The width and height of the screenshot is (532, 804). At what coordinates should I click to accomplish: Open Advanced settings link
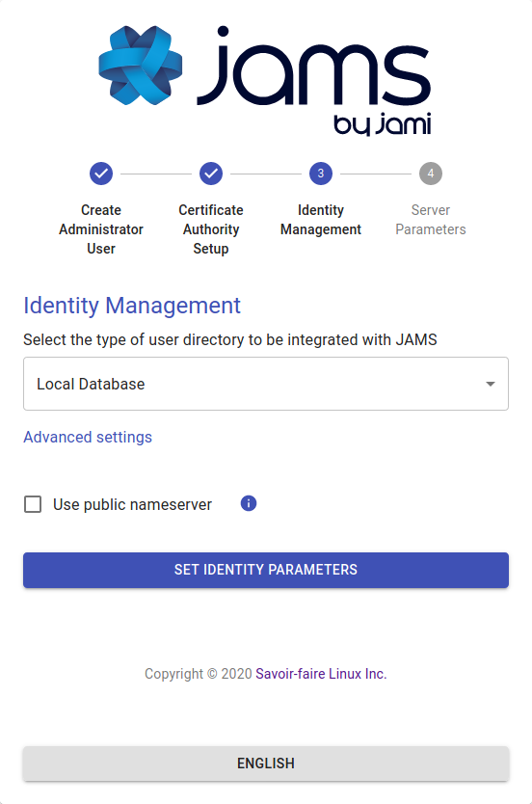coord(88,437)
